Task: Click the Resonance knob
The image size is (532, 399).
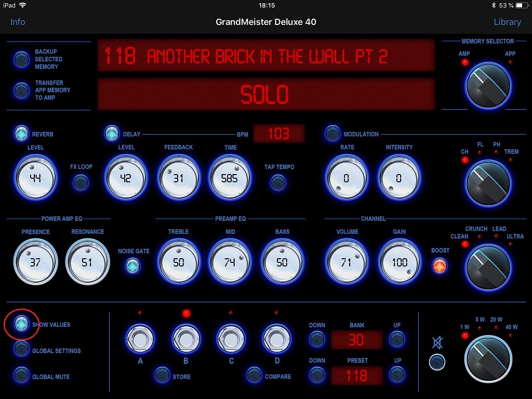Action: point(87,262)
